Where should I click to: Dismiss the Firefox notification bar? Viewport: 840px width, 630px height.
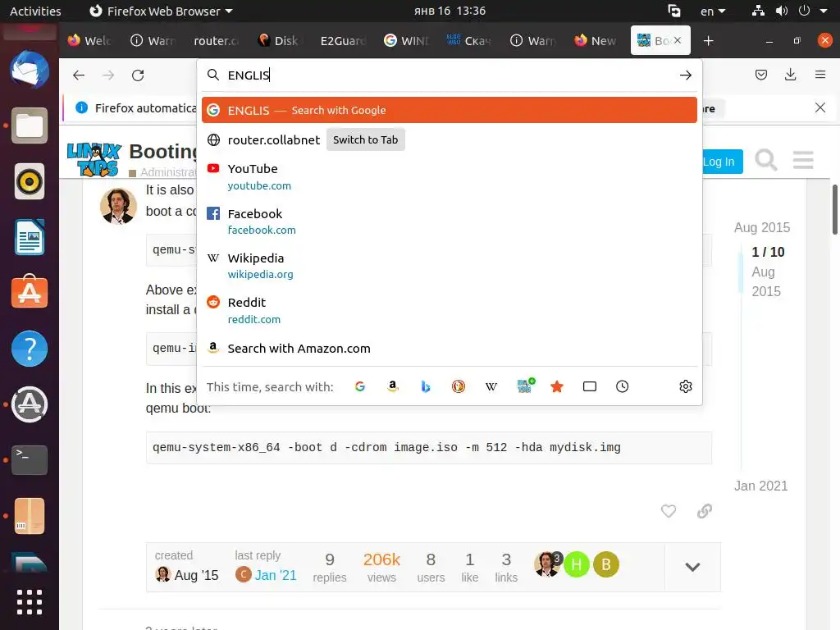tap(819, 107)
